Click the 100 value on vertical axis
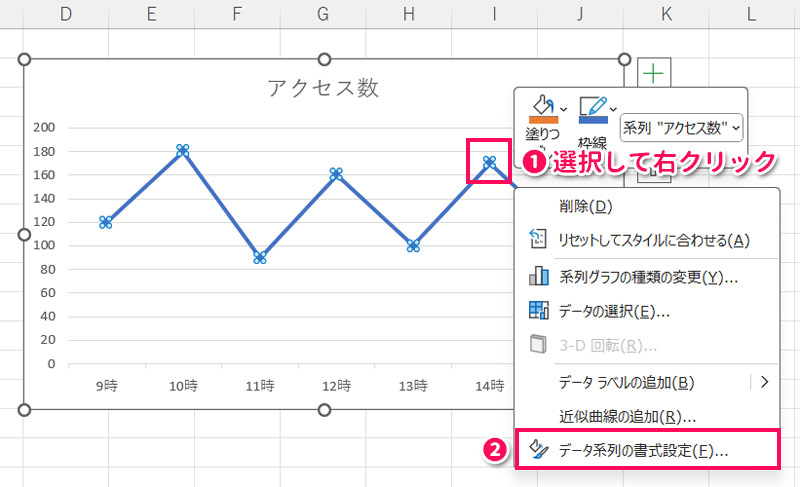800x487 pixels. (44, 245)
